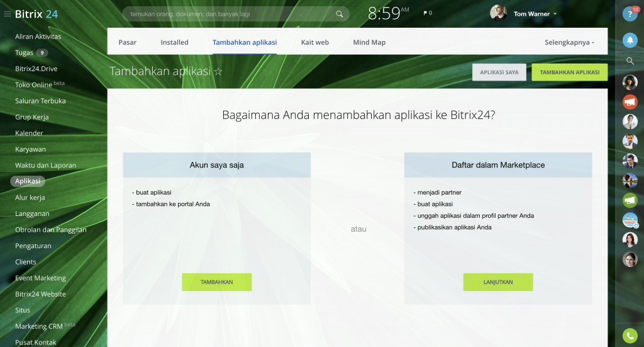Expand the Tom Warner user menu
The height and width of the screenshot is (347, 644).
(x=555, y=14)
